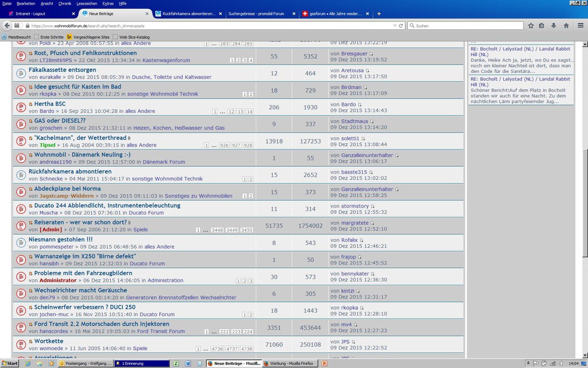Expand hidden system tray icons
The width and height of the screenshot is (588, 368).
(528, 363)
